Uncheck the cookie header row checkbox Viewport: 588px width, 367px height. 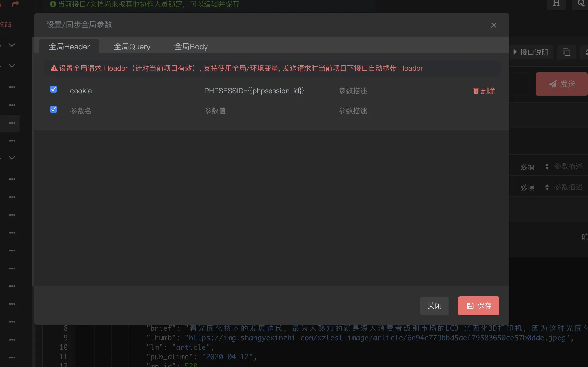pyautogui.click(x=54, y=89)
